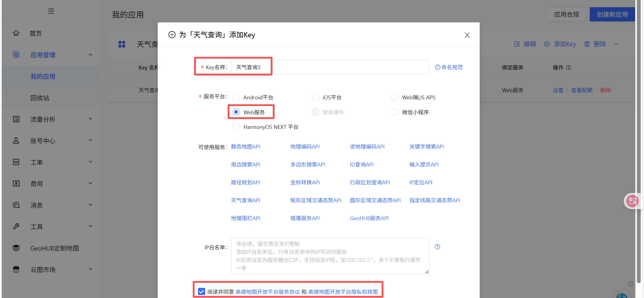The height and width of the screenshot is (298, 644).
Task: Click the 天气查询API service link
Action: click(x=245, y=200)
